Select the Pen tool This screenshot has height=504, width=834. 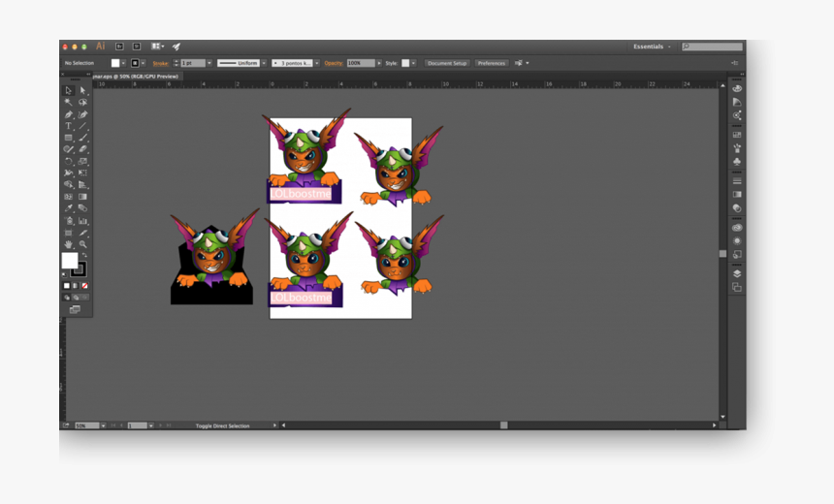(x=68, y=114)
